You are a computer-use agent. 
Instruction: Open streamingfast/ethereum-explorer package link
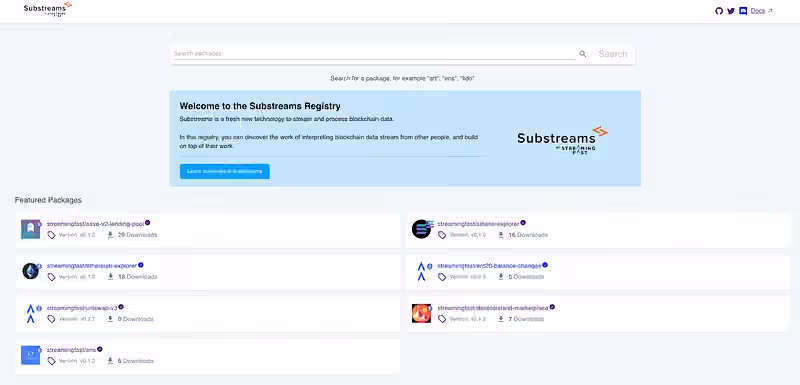[92, 265]
